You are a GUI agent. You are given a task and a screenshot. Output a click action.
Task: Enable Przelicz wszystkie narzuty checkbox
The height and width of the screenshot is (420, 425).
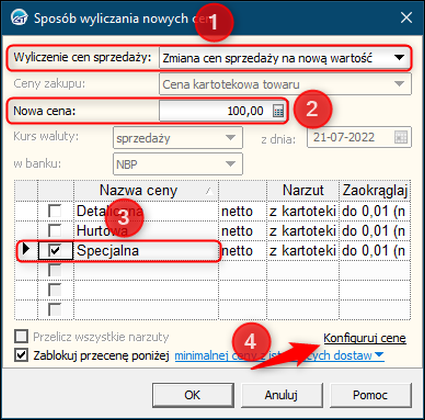click(21, 337)
